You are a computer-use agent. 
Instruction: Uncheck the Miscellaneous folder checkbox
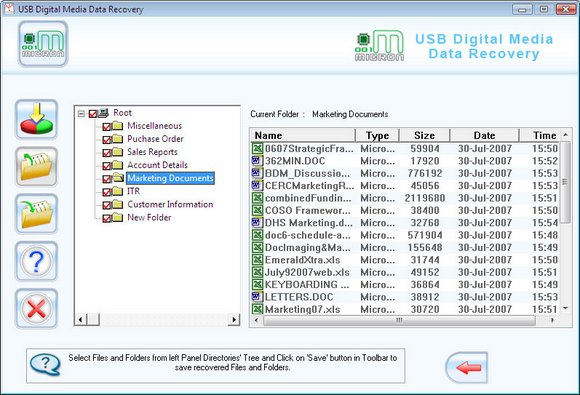click(x=107, y=126)
